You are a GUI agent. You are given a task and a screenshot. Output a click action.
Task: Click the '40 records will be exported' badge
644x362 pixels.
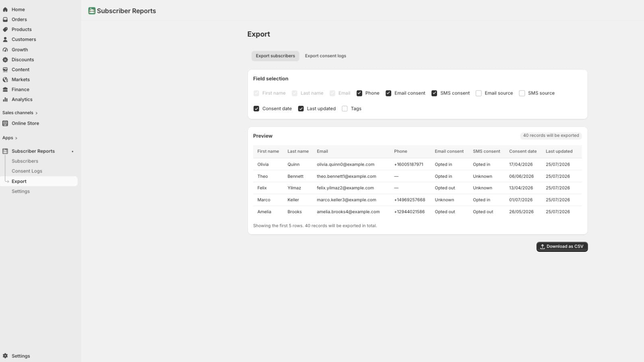551,136
